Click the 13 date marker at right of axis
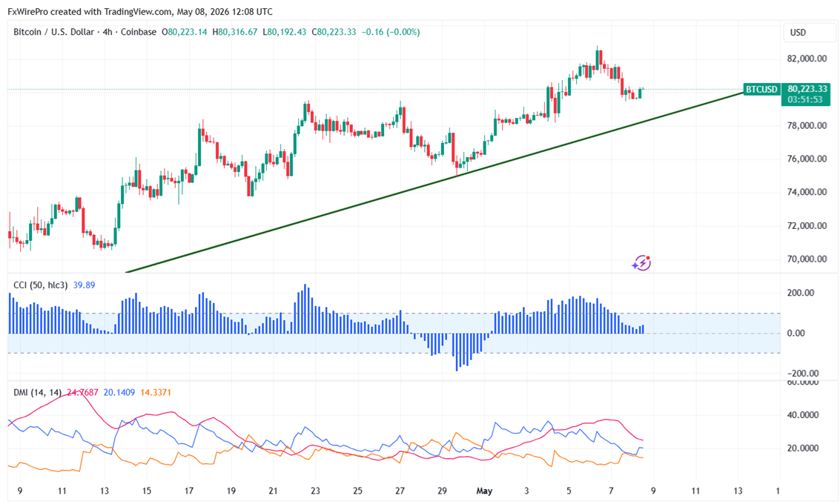840x504 pixels. coord(738,491)
